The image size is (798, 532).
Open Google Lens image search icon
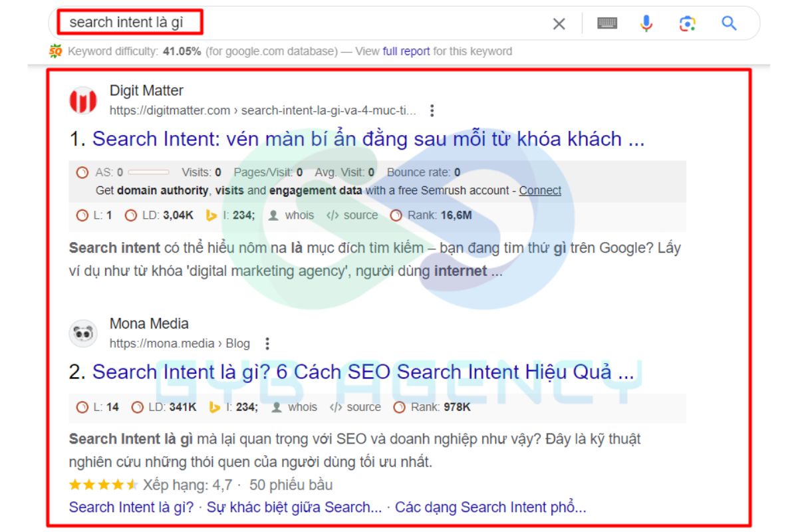[x=687, y=24]
